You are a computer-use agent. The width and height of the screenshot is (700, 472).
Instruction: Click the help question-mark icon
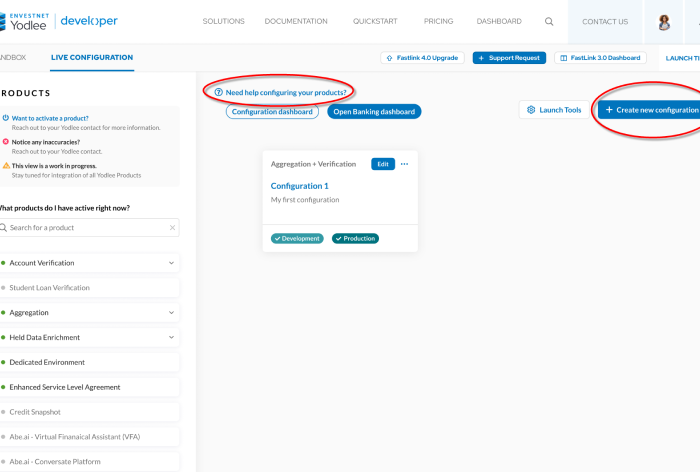click(218, 92)
